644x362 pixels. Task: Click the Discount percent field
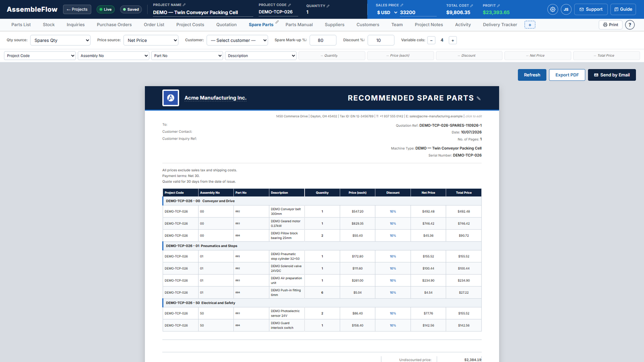(x=381, y=40)
